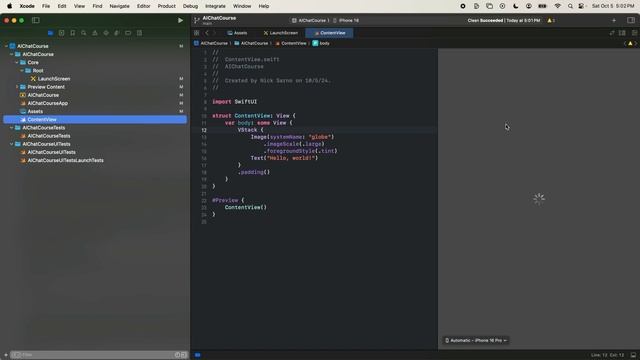Image resolution: width=640 pixels, height=360 pixels.
Task: Jump to next issue arrow
Action: [x=636, y=43]
